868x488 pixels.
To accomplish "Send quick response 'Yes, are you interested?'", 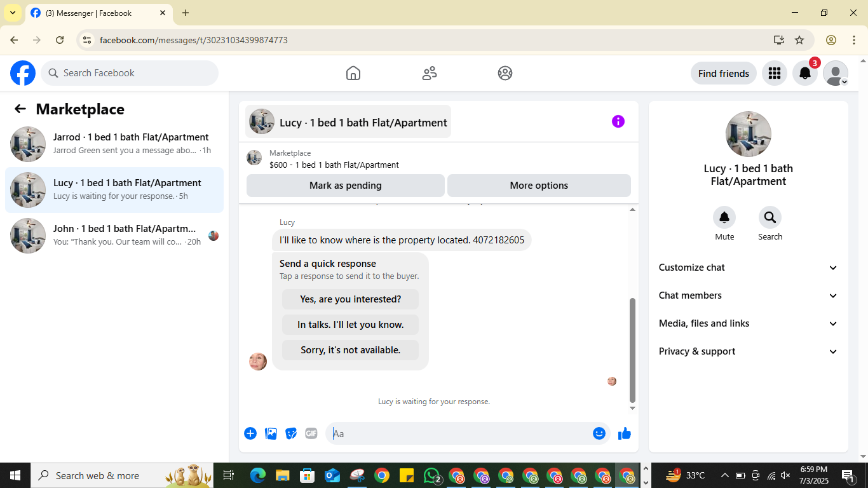I will (x=351, y=299).
